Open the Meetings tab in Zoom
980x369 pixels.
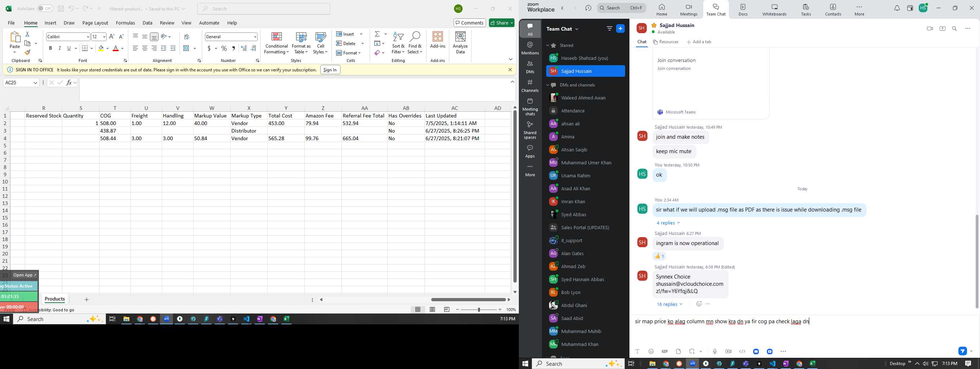point(689,10)
